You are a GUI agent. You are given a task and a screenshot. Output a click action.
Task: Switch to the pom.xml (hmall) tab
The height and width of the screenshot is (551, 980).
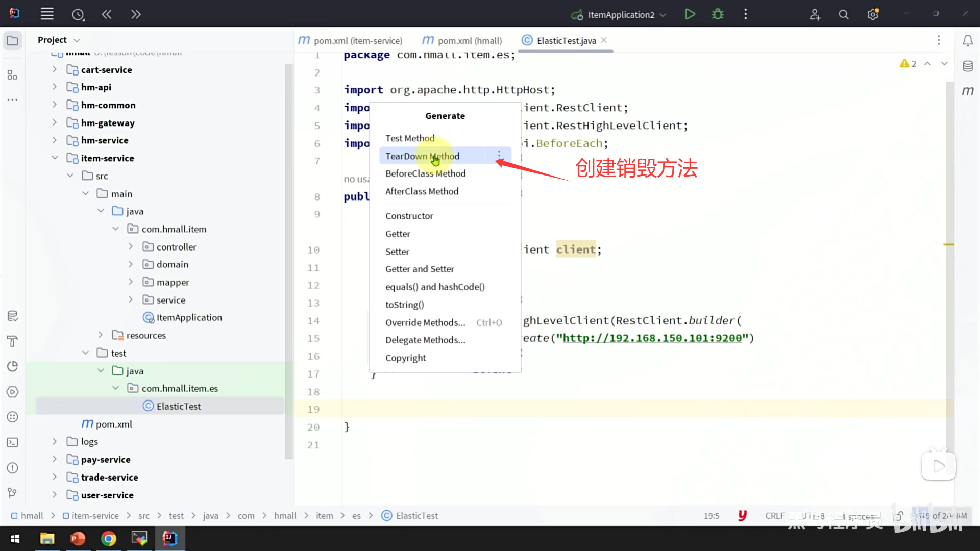[x=469, y=40]
